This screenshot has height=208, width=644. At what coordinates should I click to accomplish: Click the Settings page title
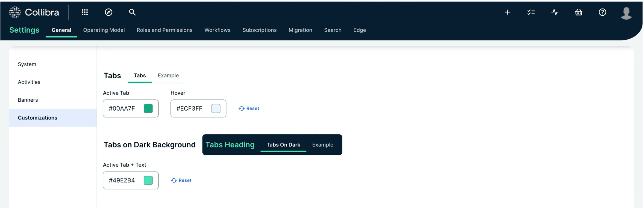24,30
